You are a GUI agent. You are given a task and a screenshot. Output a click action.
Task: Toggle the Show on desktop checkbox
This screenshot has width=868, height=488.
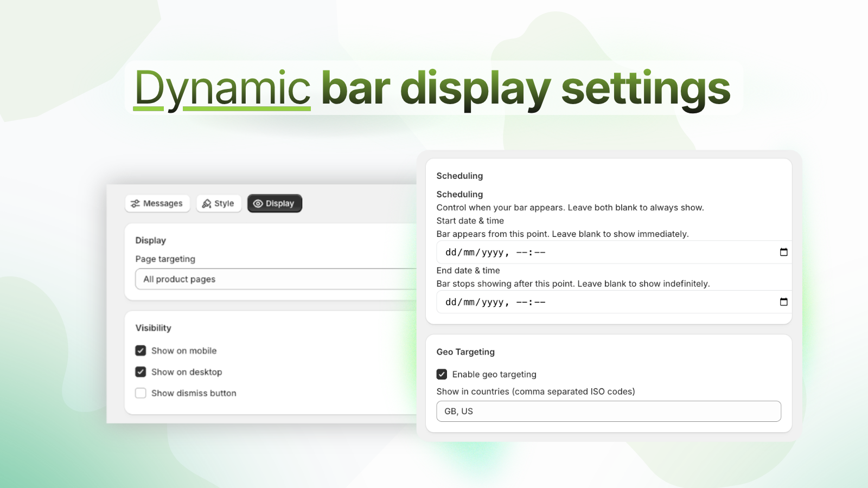pos(141,372)
